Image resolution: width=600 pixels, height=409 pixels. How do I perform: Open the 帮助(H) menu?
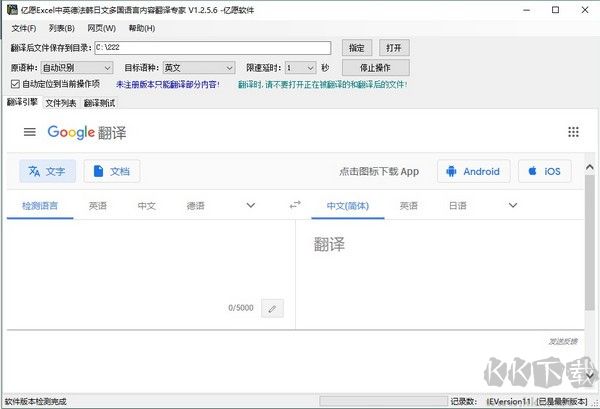coord(142,28)
